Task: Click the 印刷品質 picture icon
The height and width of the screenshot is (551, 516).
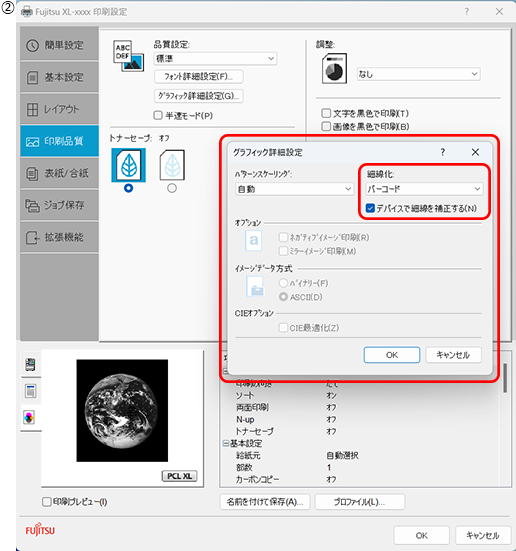Action: tap(32, 142)
